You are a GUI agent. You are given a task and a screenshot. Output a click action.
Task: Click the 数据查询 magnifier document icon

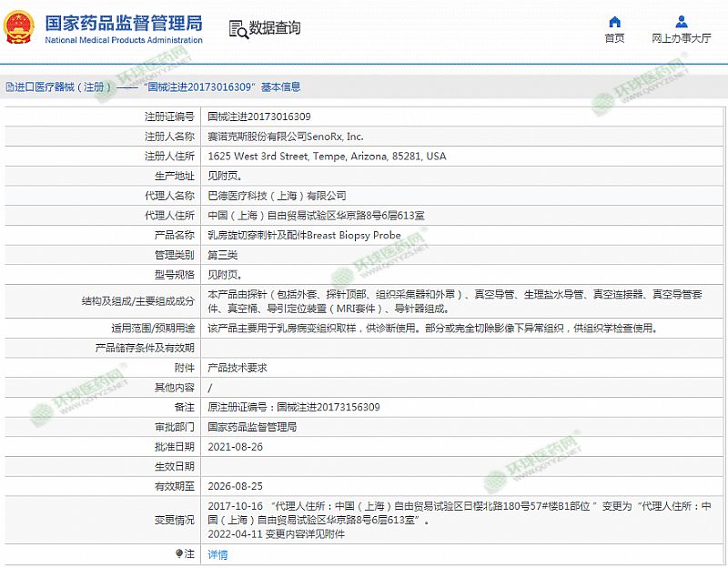pos(237,28)
